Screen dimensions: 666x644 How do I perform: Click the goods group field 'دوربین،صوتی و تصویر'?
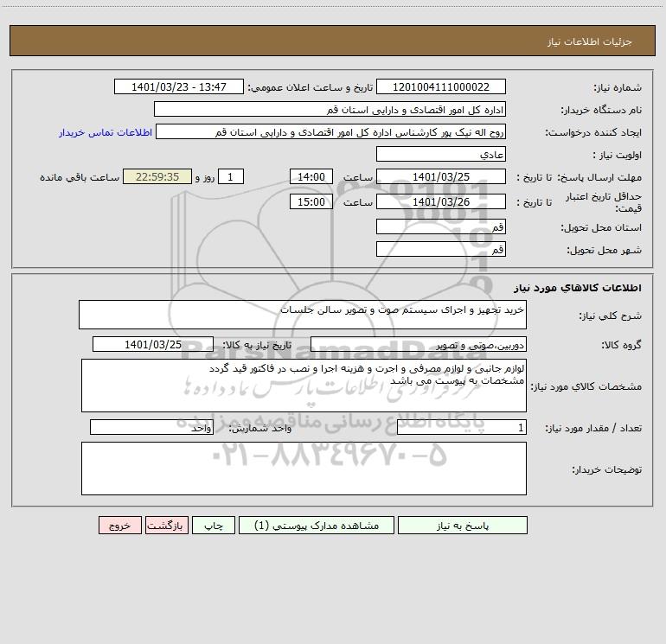click(419, 344)
